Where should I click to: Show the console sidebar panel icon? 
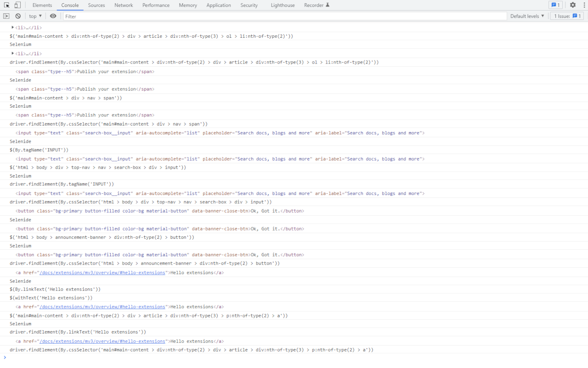(x=6, y=16)
